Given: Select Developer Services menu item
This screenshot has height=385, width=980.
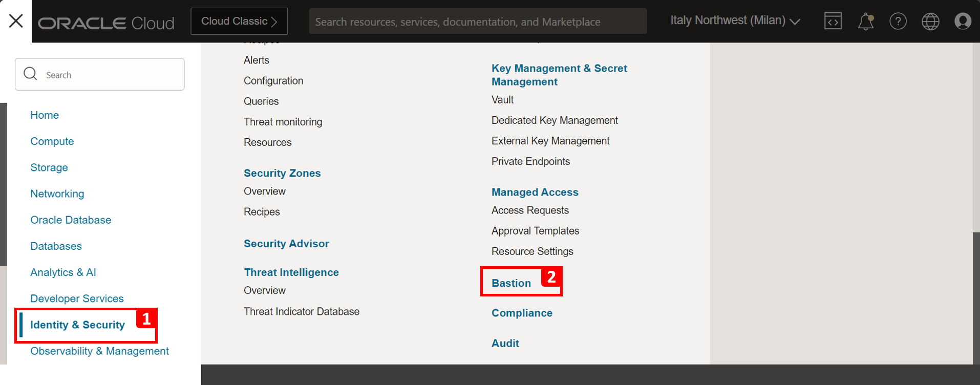Looking at the screenshot, I should pos(77,298).
